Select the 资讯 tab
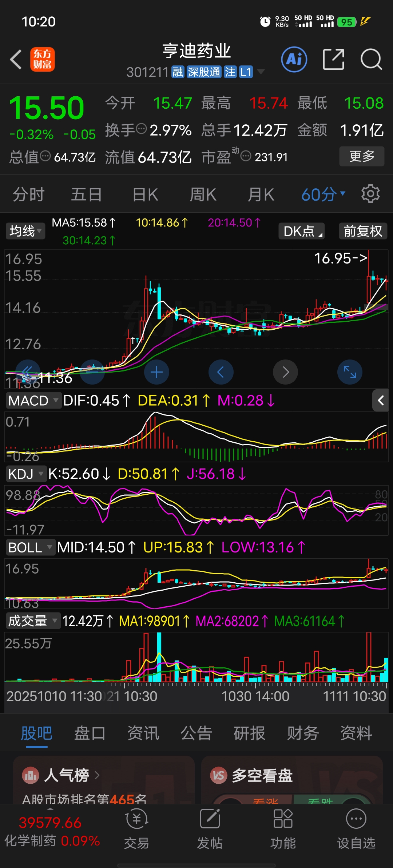This screenshot has height=868, width=393. point(143,733)
